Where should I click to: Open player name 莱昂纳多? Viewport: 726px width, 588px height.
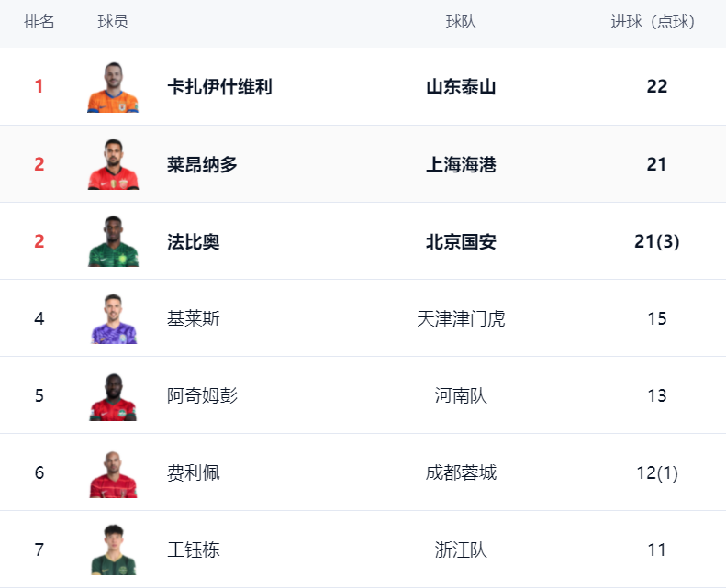click(x=202, y=165)
